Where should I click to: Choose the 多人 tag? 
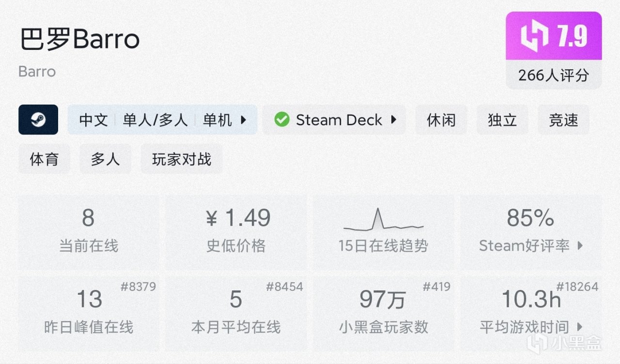pos(105,159)
